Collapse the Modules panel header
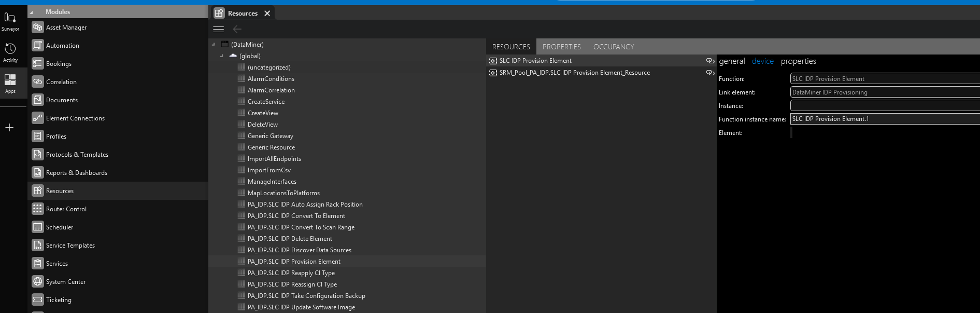This screenshot has height=313, width=980. pos(31,12)
